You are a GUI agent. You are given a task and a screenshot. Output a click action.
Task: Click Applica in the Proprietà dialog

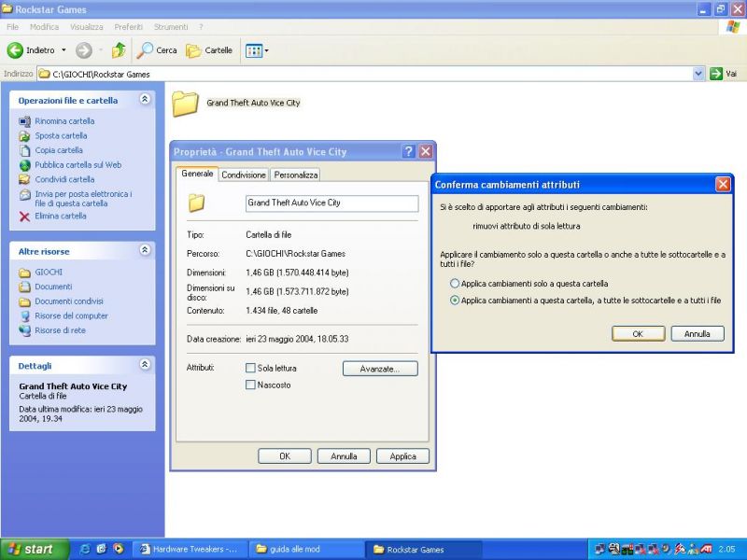tap(402, 456)
